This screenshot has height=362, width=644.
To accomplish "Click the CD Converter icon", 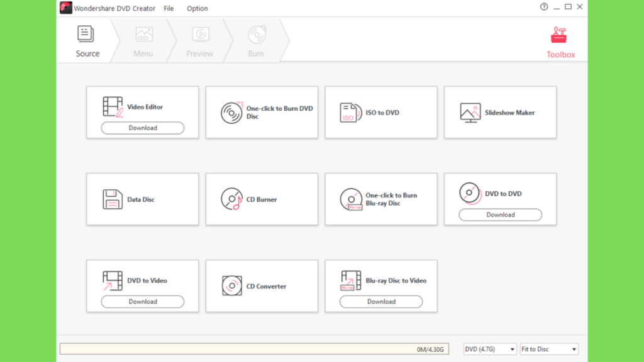I will coord(231,286).
